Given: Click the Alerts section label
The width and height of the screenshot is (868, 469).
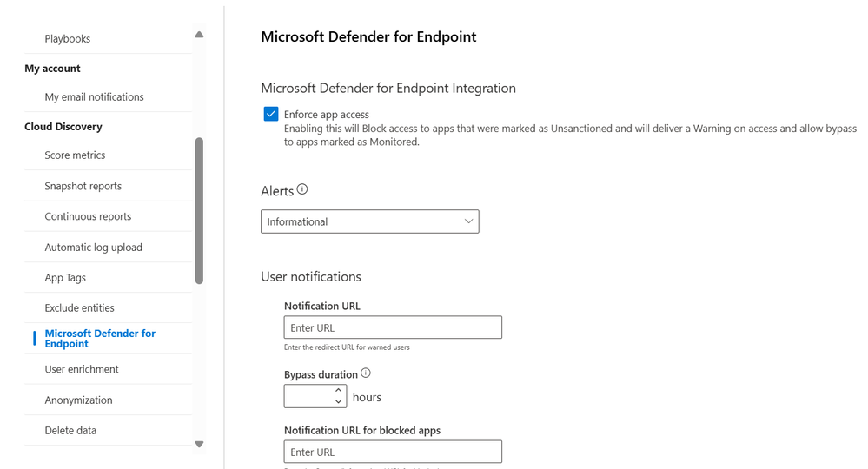Looking at the screenshot, I should click(x=277, y=191).
